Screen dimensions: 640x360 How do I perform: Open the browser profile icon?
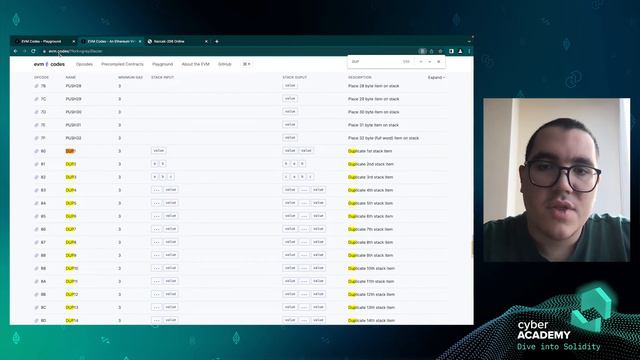(460, 51)
